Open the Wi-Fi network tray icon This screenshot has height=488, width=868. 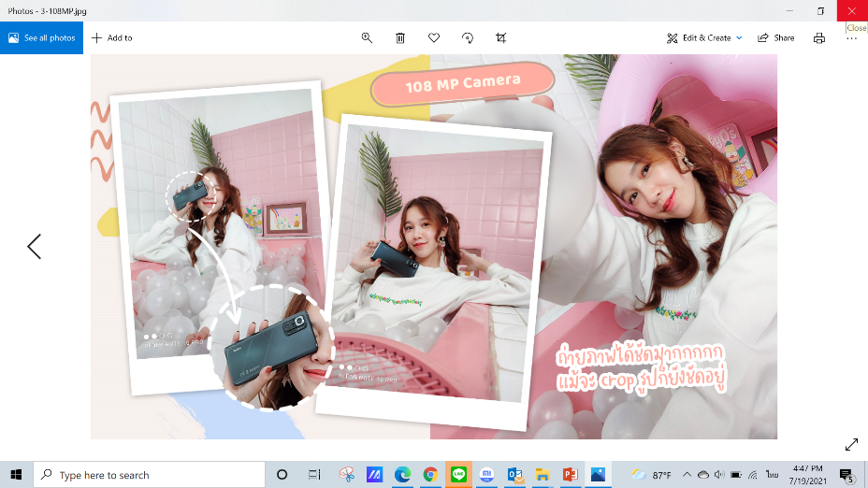tap(752, 475)
